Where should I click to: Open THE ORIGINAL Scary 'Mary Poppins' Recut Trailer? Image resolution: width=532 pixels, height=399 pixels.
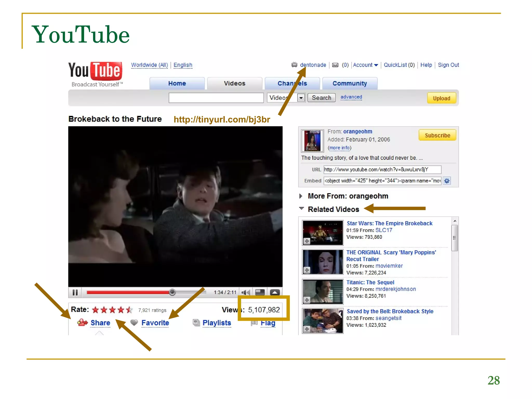click(x=391, y=256)
